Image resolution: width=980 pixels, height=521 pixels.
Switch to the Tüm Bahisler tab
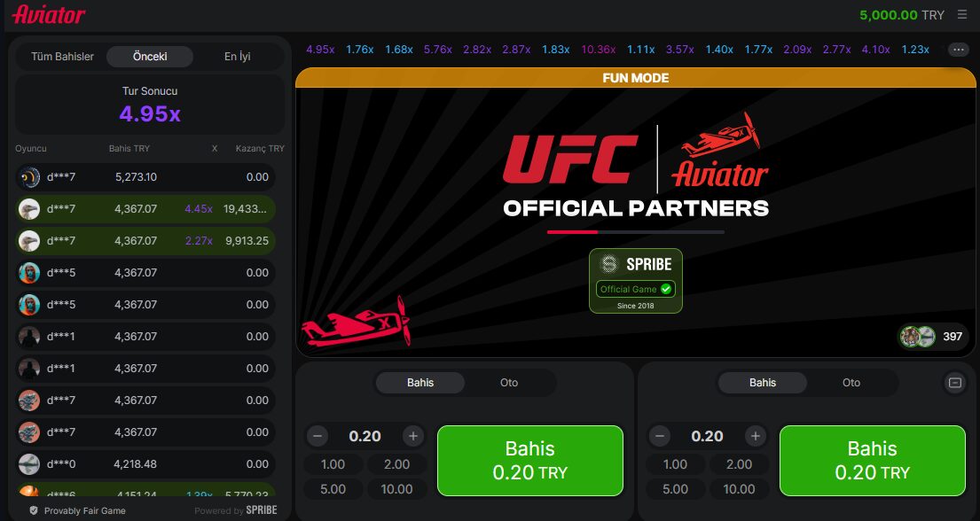click(62, 56)
